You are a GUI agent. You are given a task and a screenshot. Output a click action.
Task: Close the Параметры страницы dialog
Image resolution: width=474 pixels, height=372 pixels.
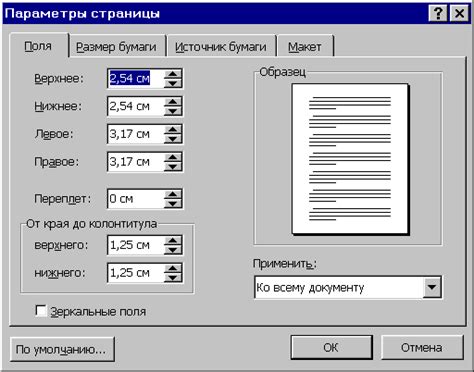[459, 13]
